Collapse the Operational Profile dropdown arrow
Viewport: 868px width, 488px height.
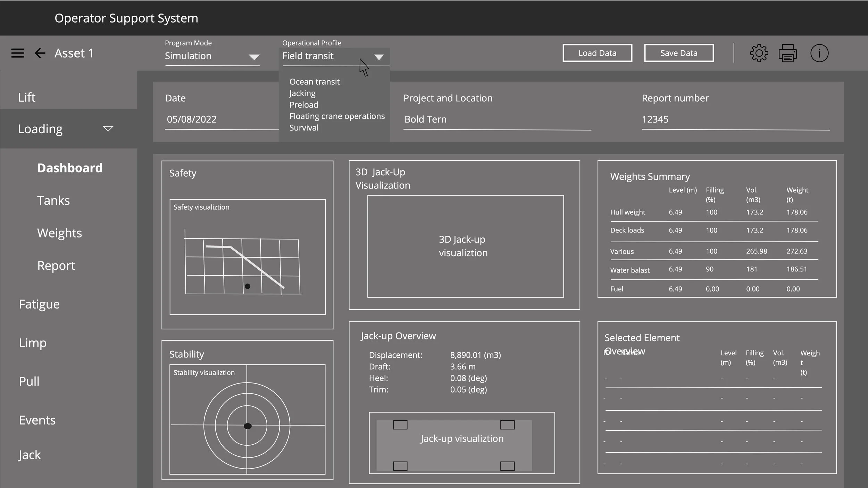click(379, 57)
